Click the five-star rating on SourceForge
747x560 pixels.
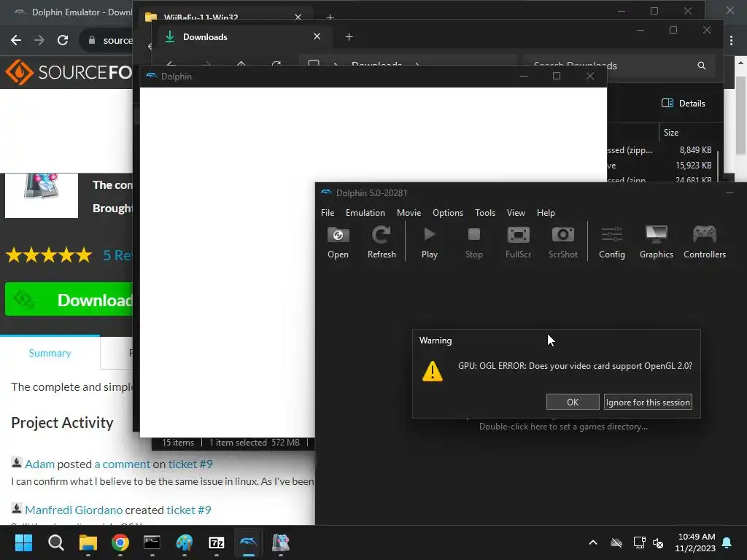click(x=49, y=255)
